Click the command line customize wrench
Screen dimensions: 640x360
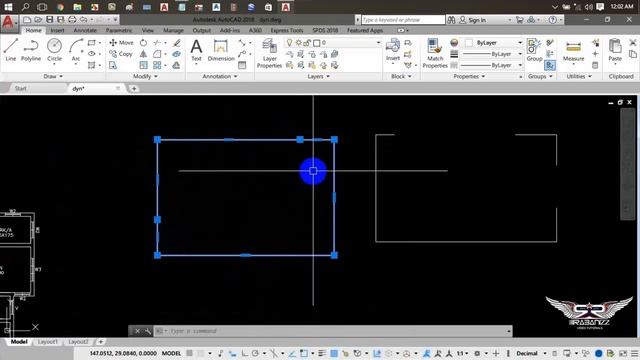148,331
